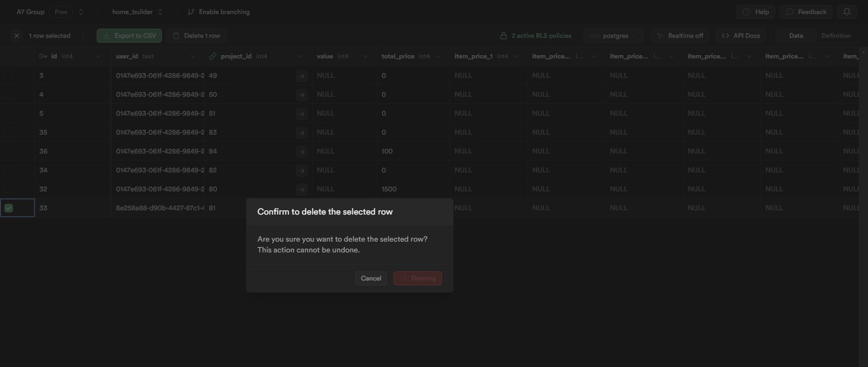Viewport: 868px width, 367px height.
Task: Click the project_id foreign key link icon
Action: (x=213, y=56)
